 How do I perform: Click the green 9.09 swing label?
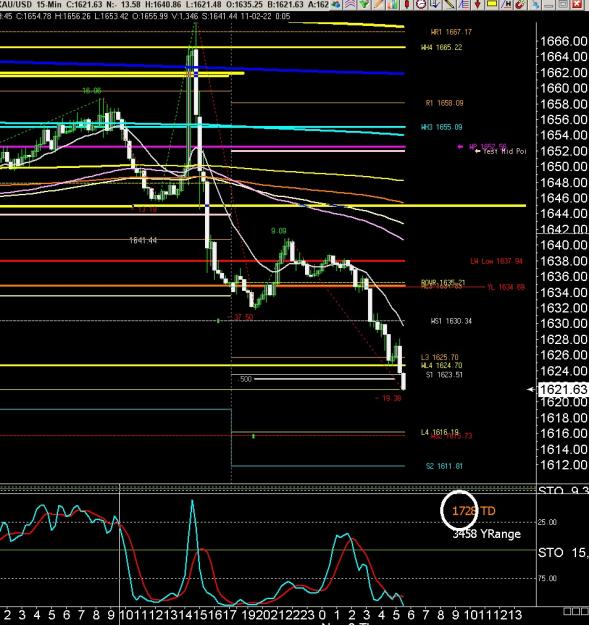tap(279, 231)
